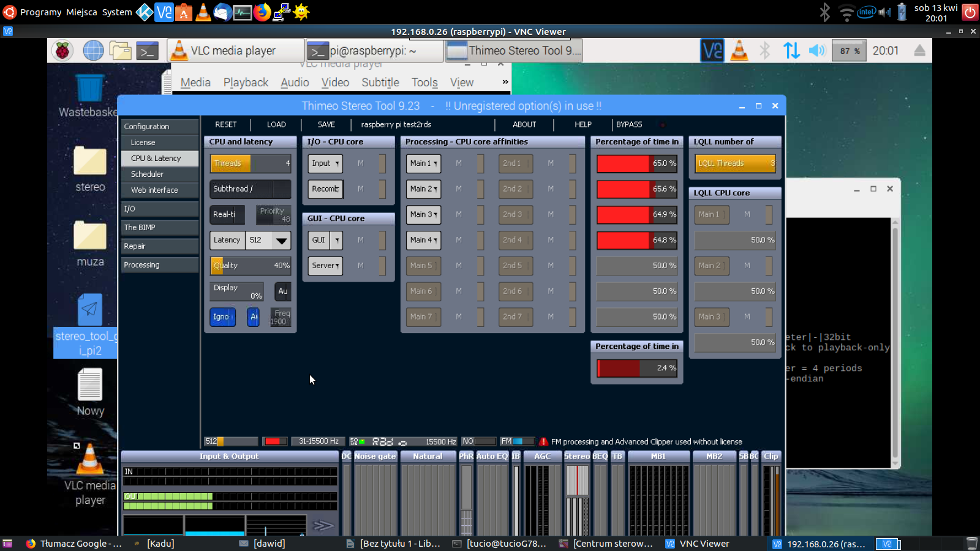Toggle the M option beside 2nd 1 affinity
980x551 pixels.
pos(551,163)
